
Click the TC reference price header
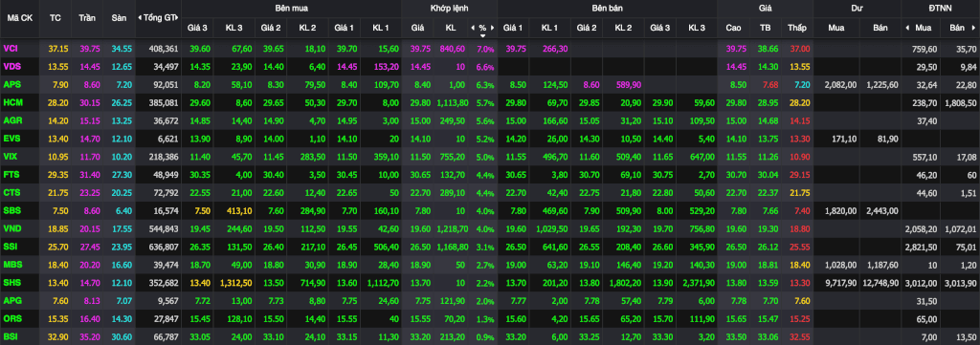[55, 18]
